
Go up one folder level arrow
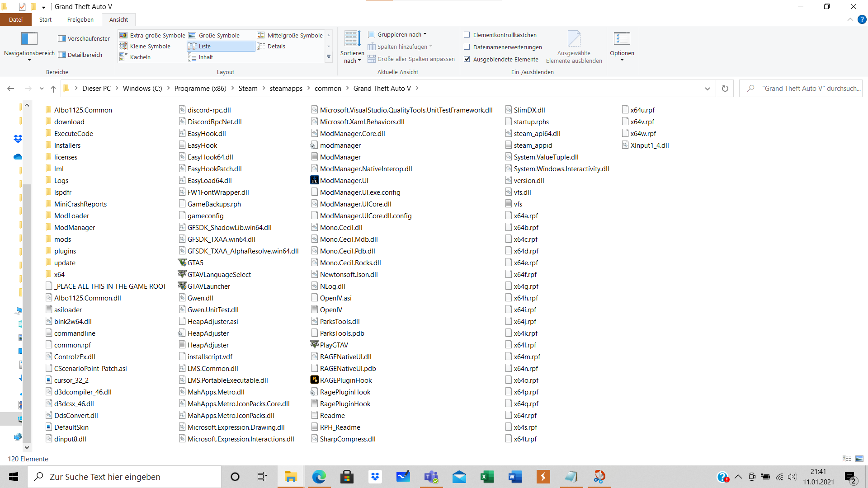click(53, 89)
